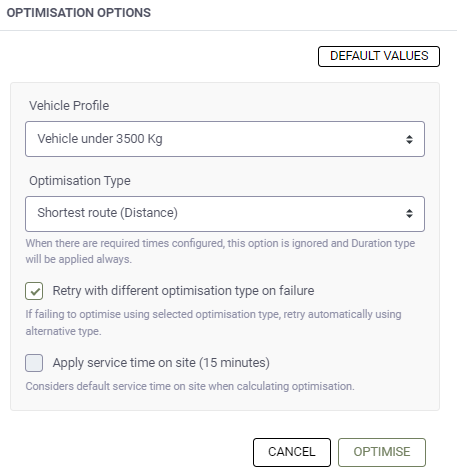Click the Optimise button
This screenshot has height=475, width=457.
click(x=382, y=452)
